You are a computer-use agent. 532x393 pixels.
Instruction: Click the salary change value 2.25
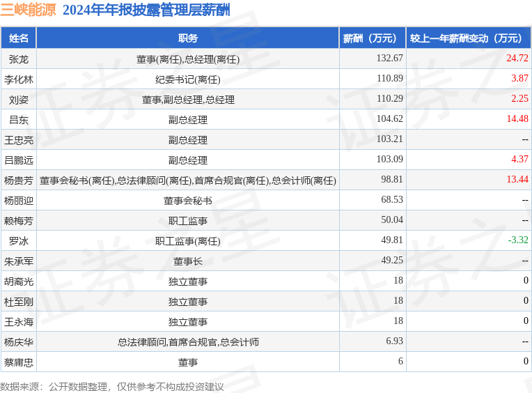519,98
